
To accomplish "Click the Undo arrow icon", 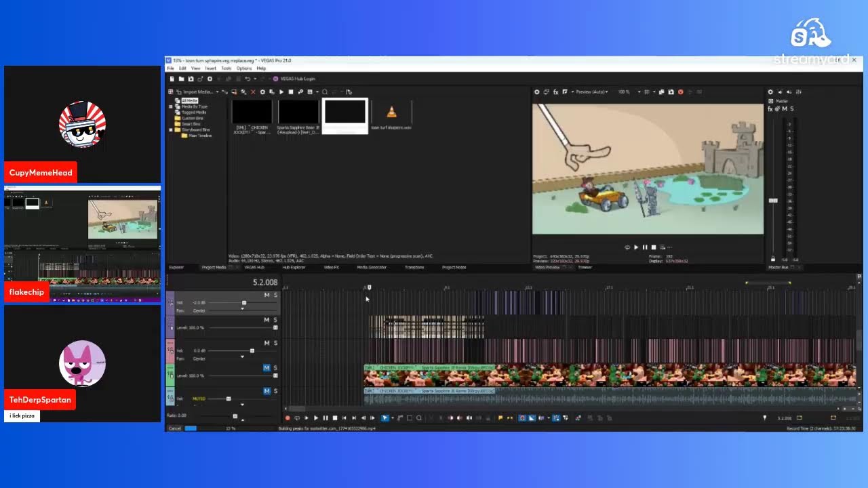I will pyautogui.click(x=248, y=79).
